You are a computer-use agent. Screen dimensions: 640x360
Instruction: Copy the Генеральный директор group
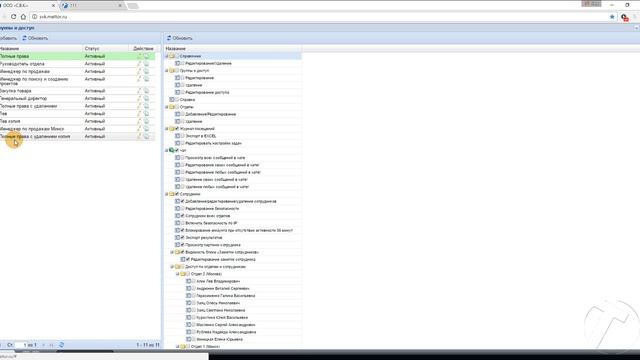tap(146, 98)
